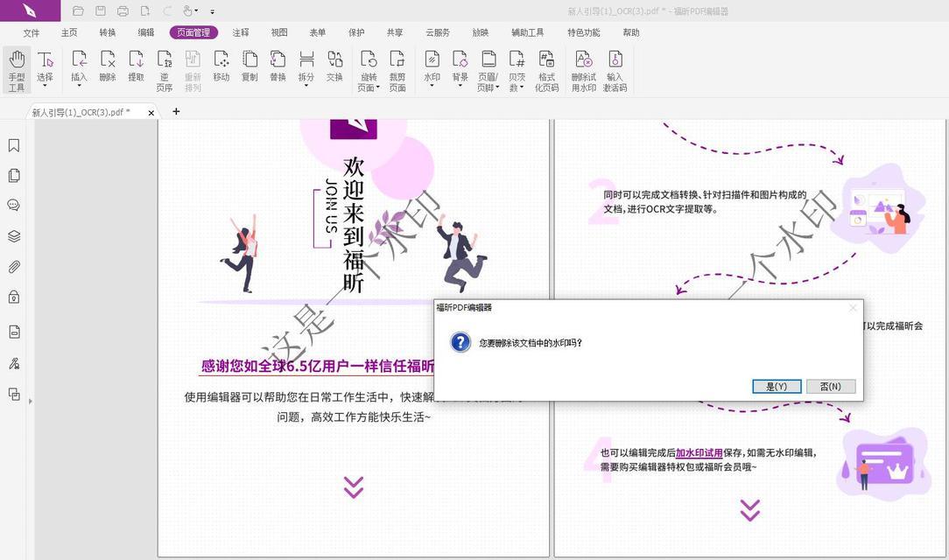Click the Foxit logo application button
Screen dimensions: 949x560
31,10
